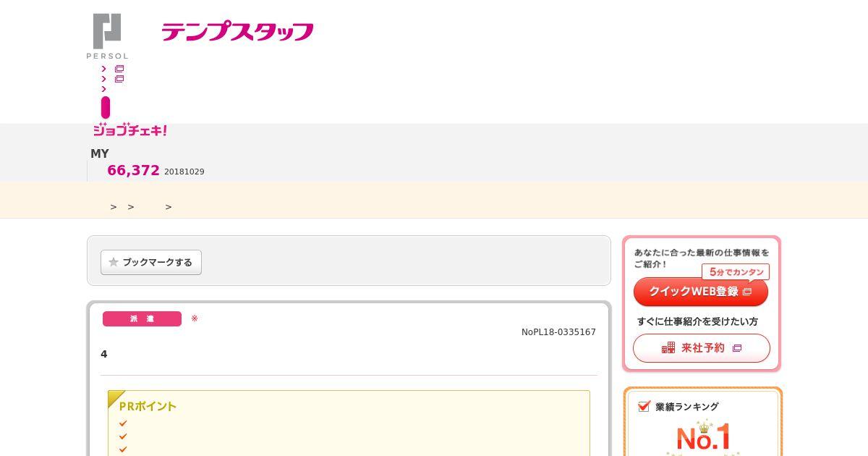
Task: Click the first external-window icon in header
Action: (x=119, y=69)
